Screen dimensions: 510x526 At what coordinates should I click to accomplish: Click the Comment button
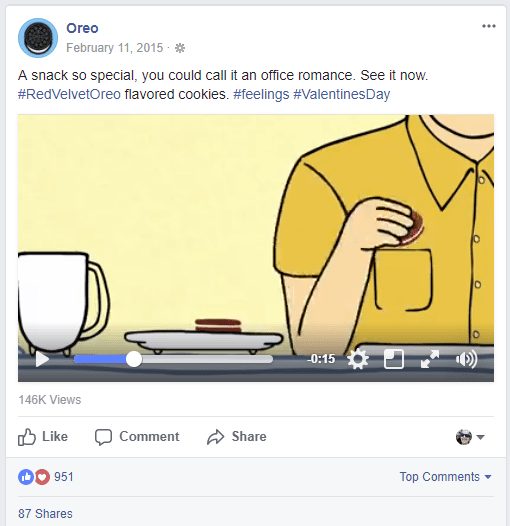coord(137,437)
